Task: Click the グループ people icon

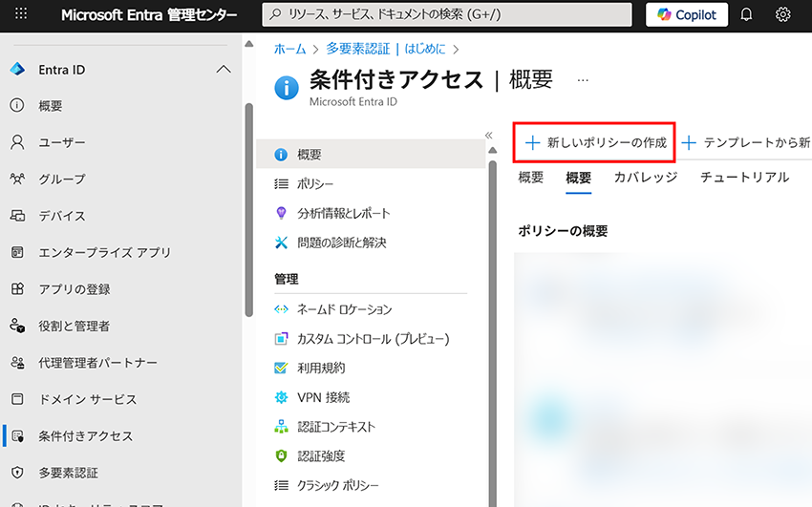Action: (17, 179)
